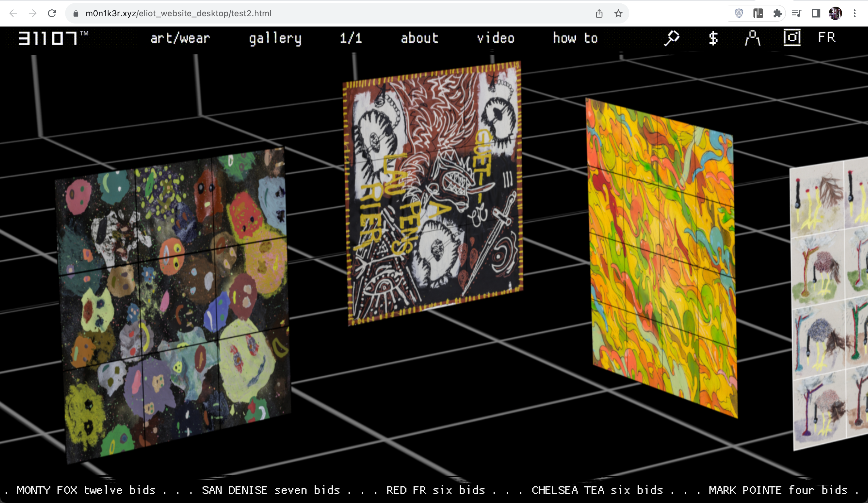Open Chrome three-dot menu

(854, 14)
